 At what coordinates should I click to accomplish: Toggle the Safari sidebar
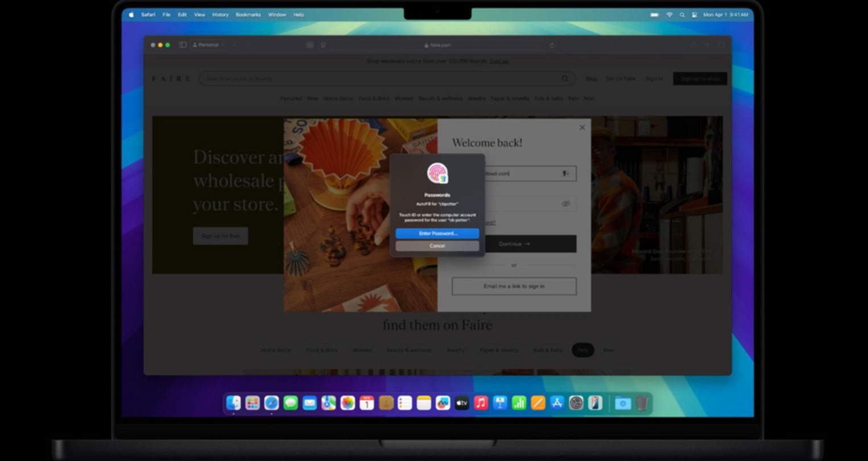[x=183, y=44]
